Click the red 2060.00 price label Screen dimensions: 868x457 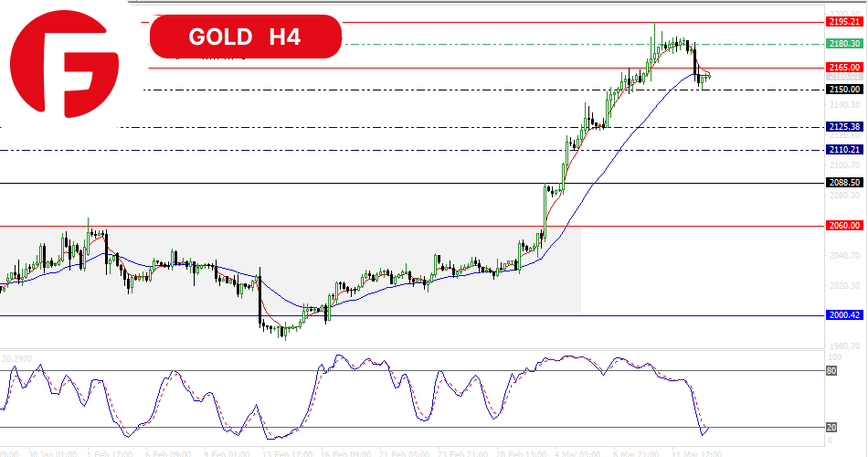[x=844, y=225]
